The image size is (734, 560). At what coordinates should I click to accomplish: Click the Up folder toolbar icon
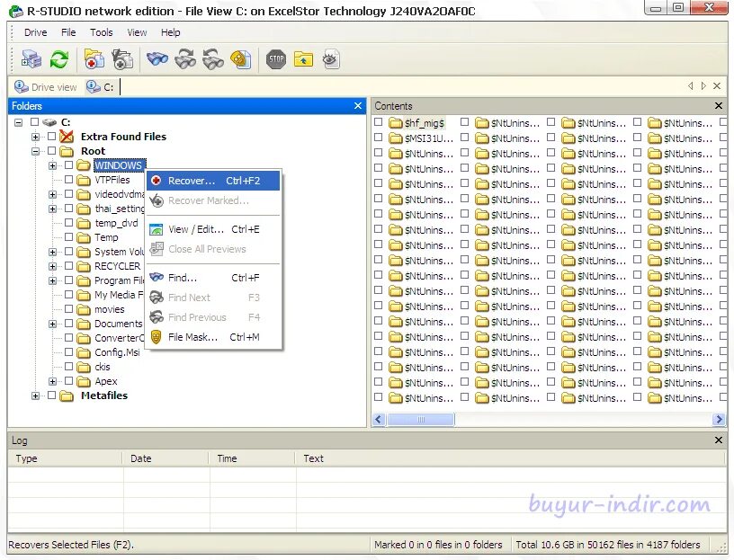(303, 59)
